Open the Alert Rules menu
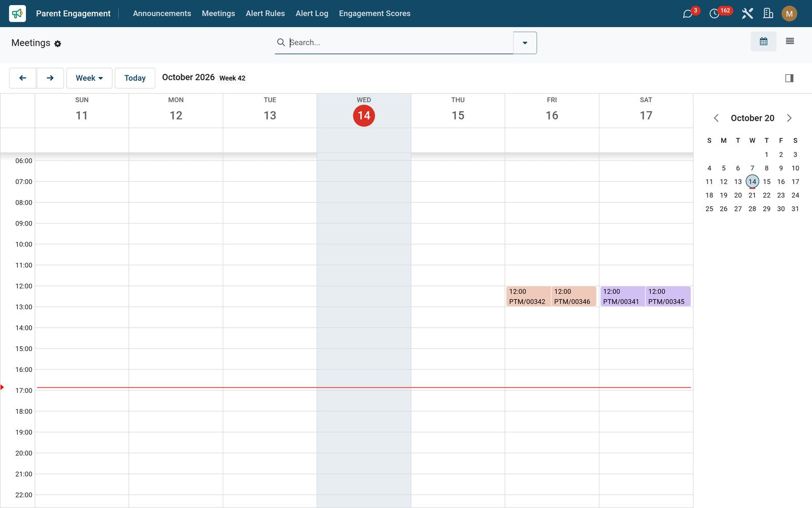The width and height of the screenshot is (812, 508). point(265,14)
